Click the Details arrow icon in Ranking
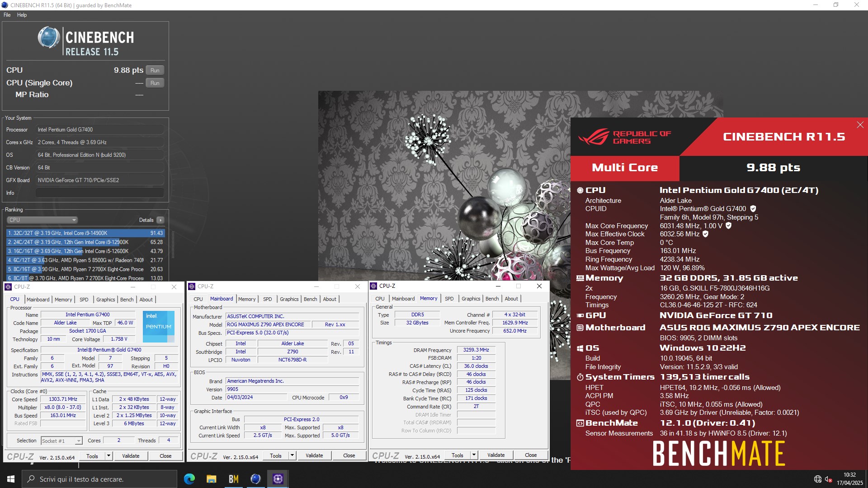 coord(160,220)
